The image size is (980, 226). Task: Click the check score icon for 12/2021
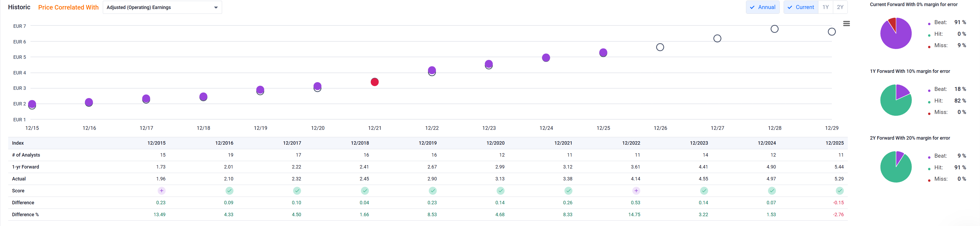click(x=568, y=190)
